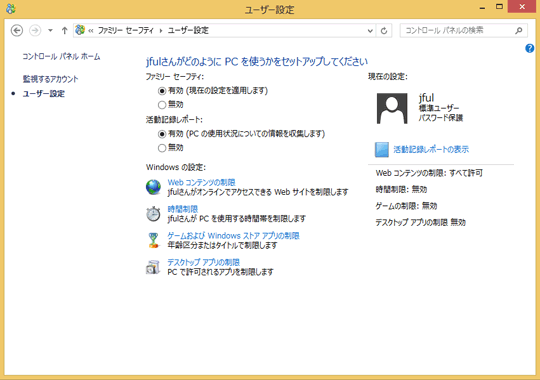
Task: Click the globe icon for web restrictions
Action: [153, 187]
